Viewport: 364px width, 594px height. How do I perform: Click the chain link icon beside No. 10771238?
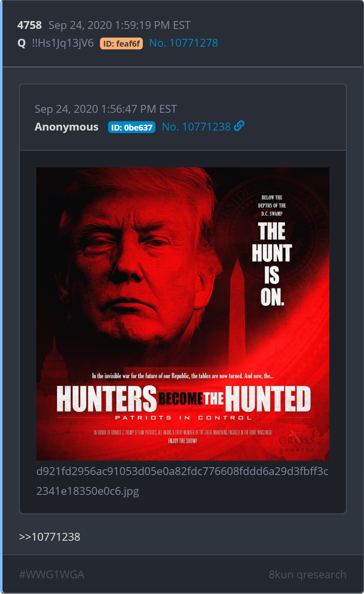(239, 126)
